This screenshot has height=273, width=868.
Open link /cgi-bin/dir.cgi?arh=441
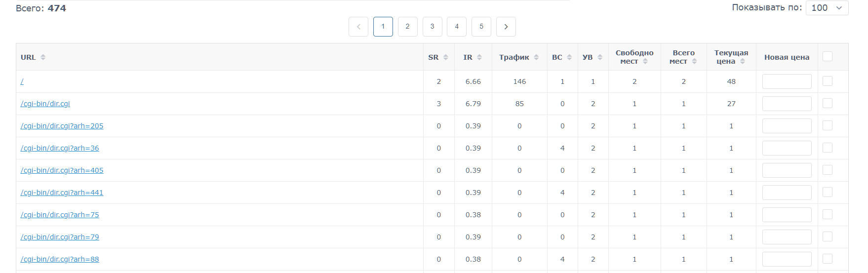[62, 193]
